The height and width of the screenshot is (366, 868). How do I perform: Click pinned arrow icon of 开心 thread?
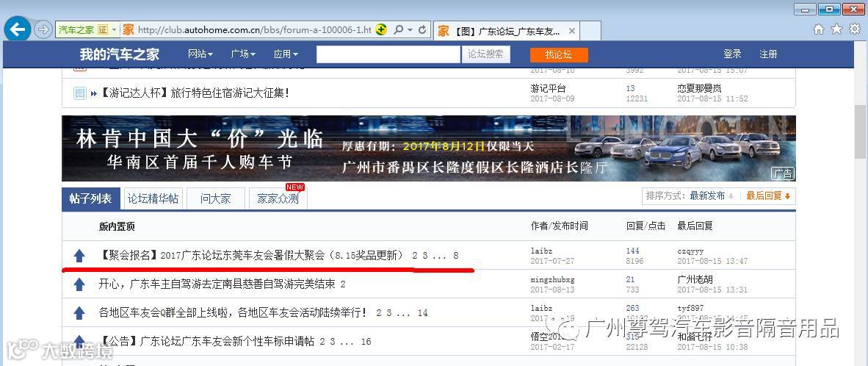coord(79,284)
